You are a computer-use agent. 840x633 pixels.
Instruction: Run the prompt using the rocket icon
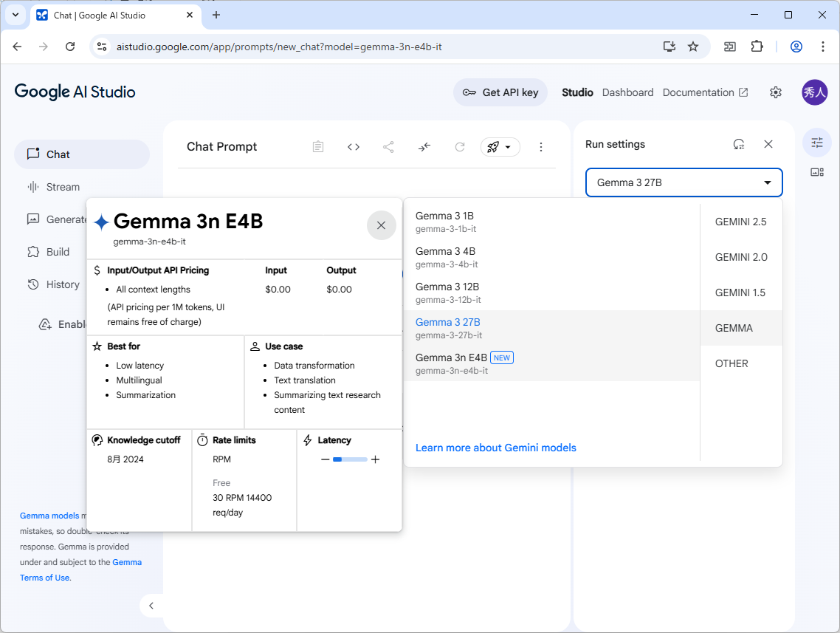[493, 146]
